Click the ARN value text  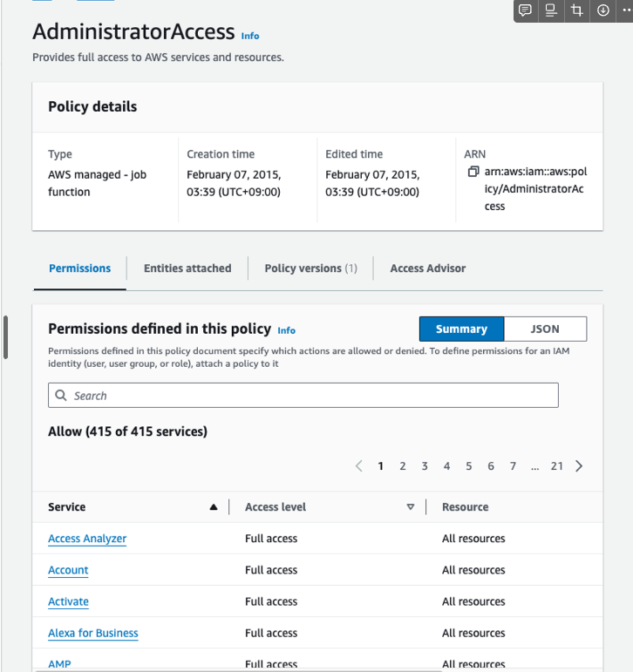pyautogui.click(x=535, y=188)
